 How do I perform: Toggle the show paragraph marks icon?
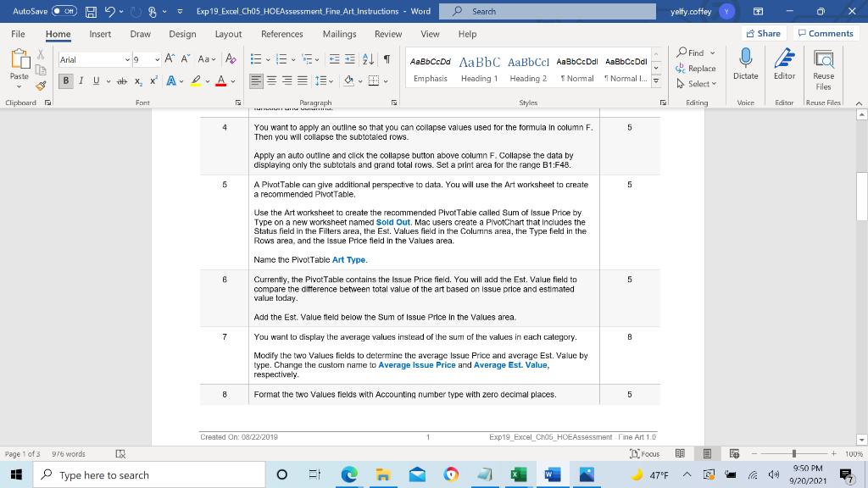point(386,58)
